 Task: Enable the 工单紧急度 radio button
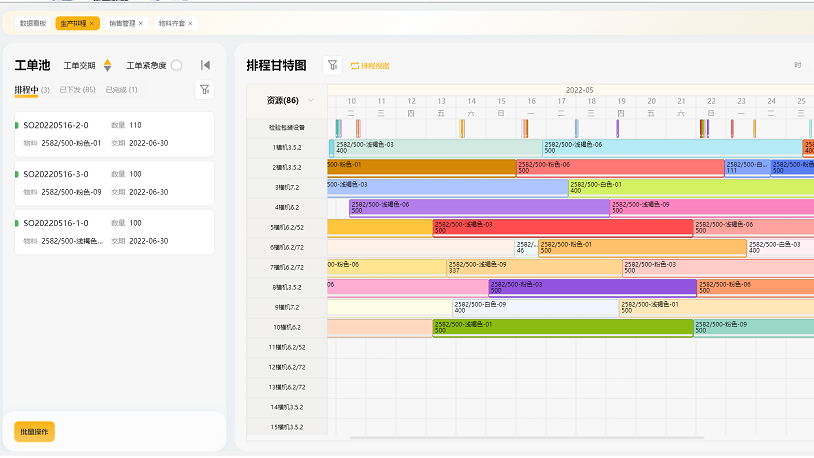tap(177, 65)
